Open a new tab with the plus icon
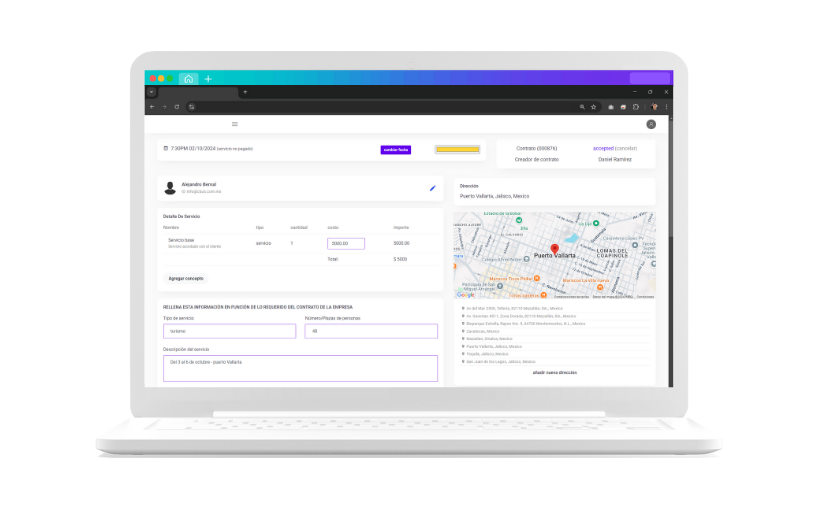Screen dimensions: 818x509 click(208, 78)
